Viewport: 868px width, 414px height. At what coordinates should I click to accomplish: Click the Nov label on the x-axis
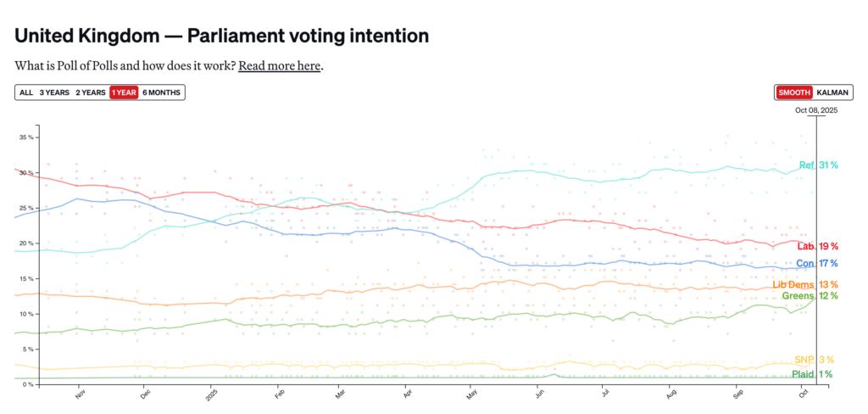coord(81,395)
